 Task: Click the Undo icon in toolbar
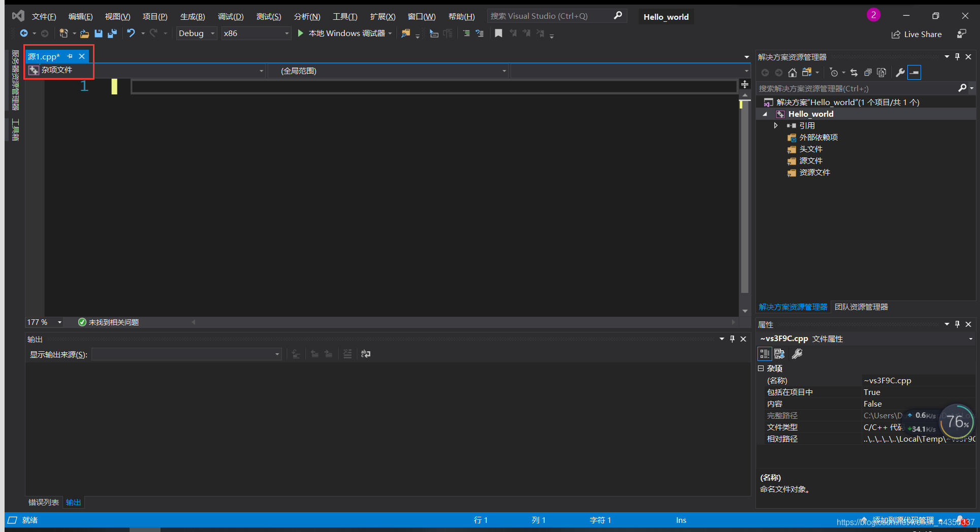point(131,33)
